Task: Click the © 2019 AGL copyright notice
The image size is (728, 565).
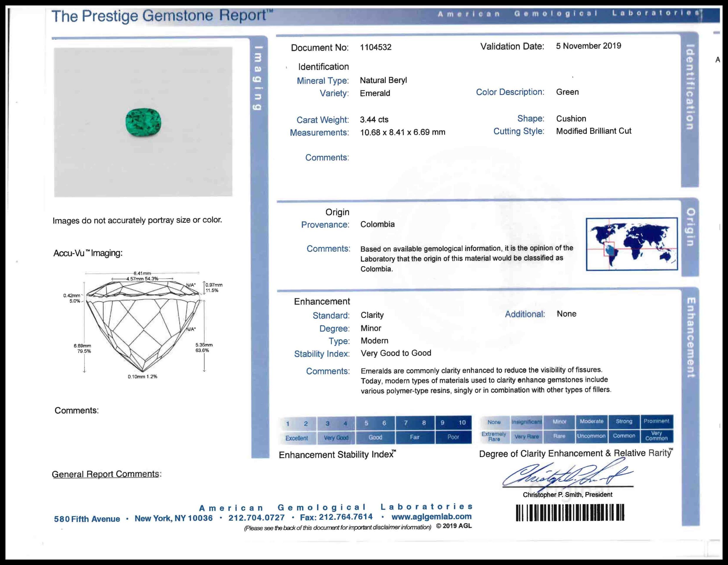Action: (454, 526)
